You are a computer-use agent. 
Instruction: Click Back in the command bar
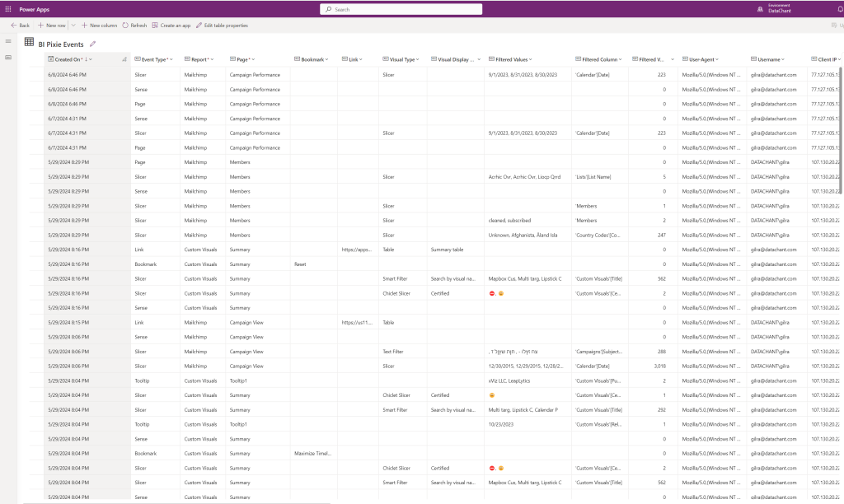(20, 26)
